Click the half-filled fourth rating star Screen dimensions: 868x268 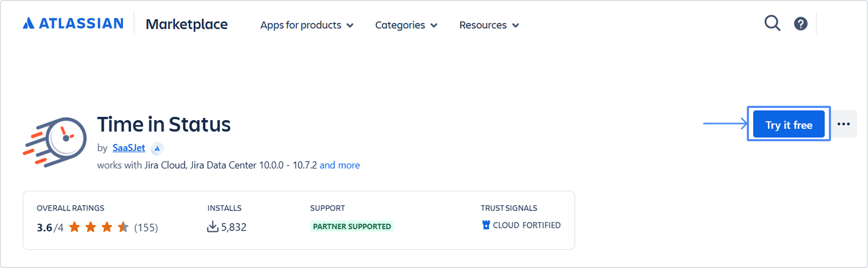123,227
